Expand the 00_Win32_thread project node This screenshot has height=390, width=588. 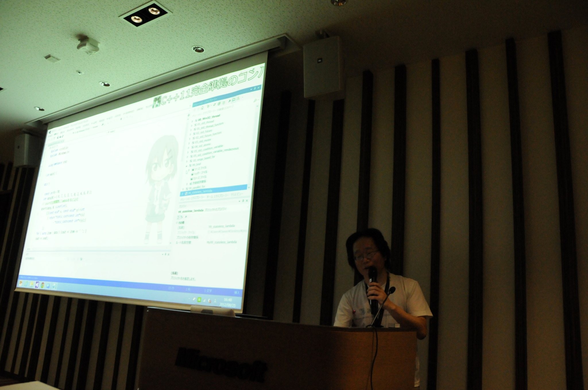tap(192, 122)
